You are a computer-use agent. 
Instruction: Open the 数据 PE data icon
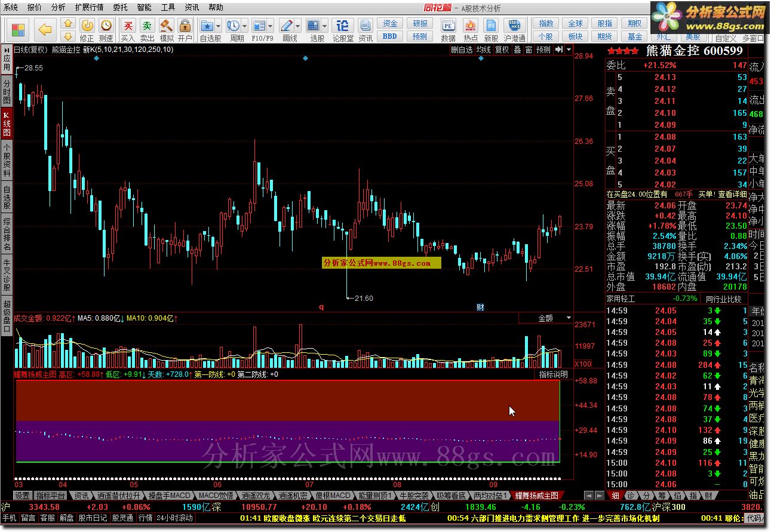tap(449, 26)
